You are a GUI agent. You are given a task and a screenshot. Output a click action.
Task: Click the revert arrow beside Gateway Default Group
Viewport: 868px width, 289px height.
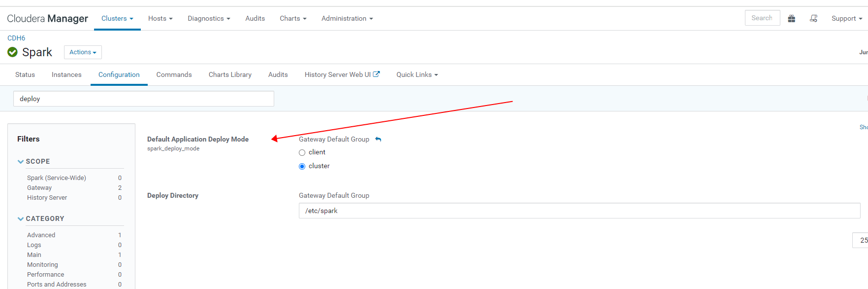[x=378, y=140]
